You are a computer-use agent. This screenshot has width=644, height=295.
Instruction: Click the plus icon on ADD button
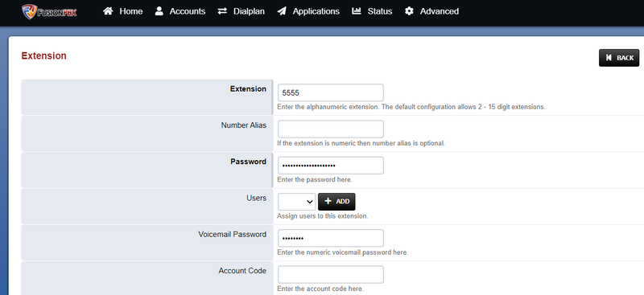(x=328, y=202)
